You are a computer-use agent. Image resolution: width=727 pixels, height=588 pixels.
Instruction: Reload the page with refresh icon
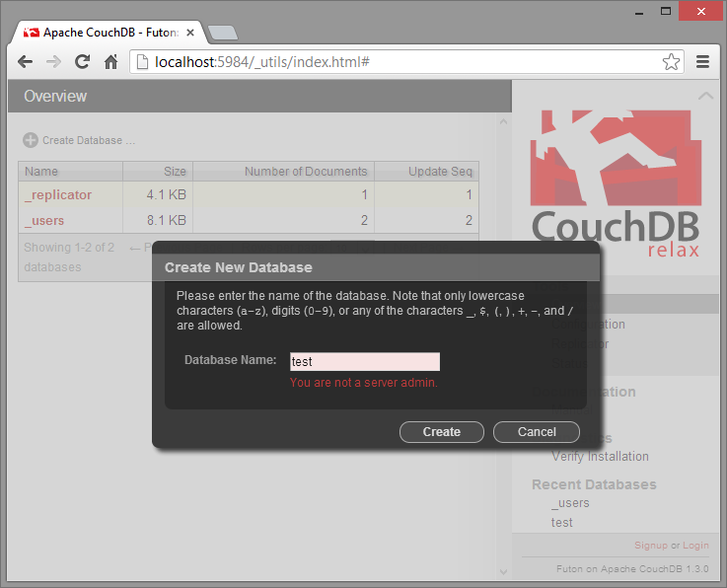(x=83, y=62)
